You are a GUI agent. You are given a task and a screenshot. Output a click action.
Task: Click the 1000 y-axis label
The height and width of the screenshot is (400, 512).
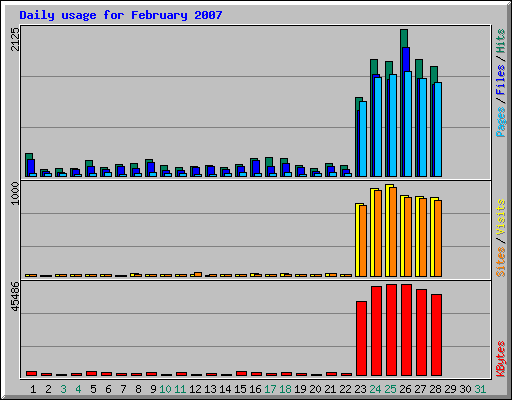tap(15, 193)
